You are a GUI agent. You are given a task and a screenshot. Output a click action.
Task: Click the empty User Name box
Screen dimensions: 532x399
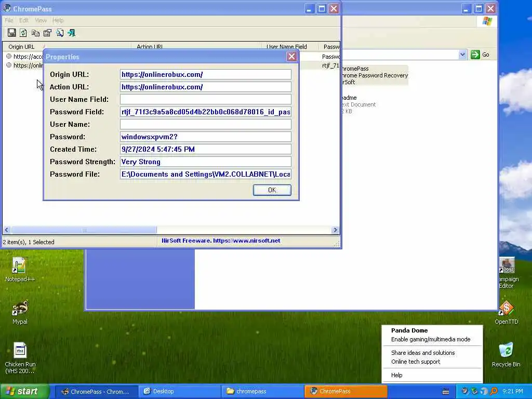coord(206,124)
